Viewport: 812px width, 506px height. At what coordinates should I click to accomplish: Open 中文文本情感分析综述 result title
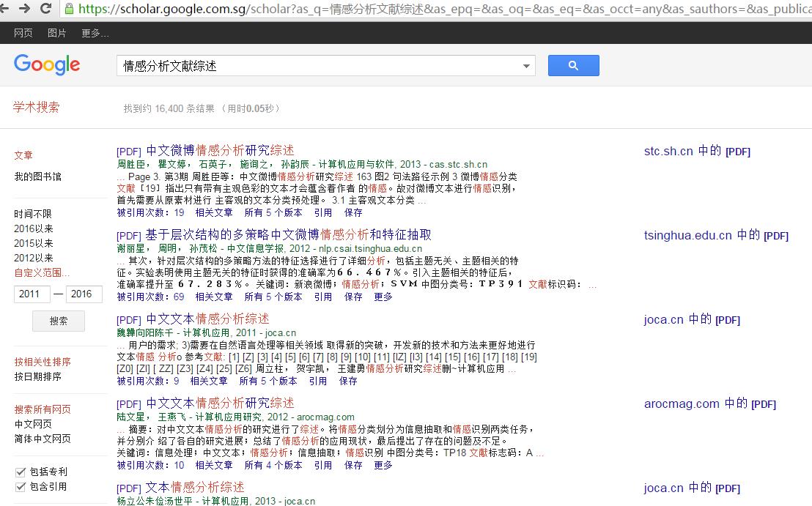tap(207, 319)
